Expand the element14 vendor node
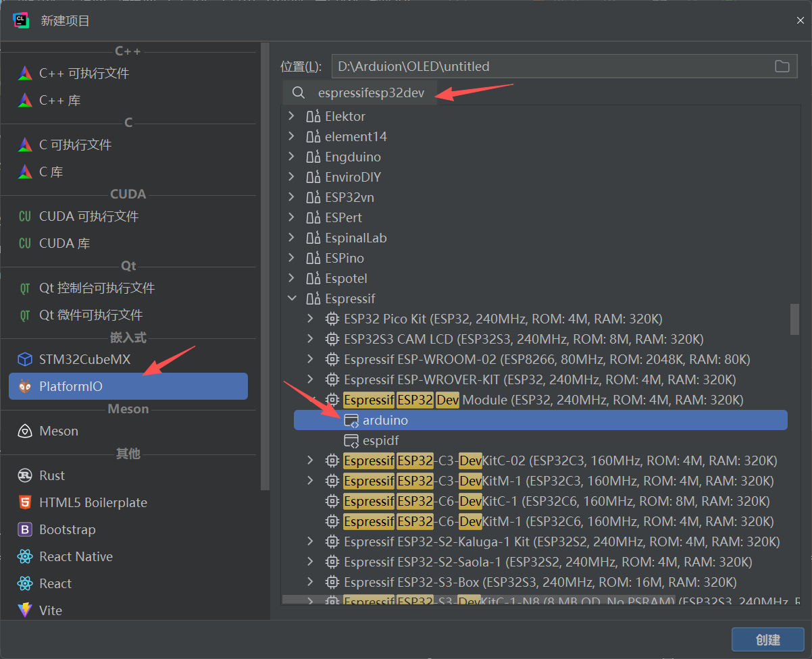This screenshot has width=812, height=659. 291,136
